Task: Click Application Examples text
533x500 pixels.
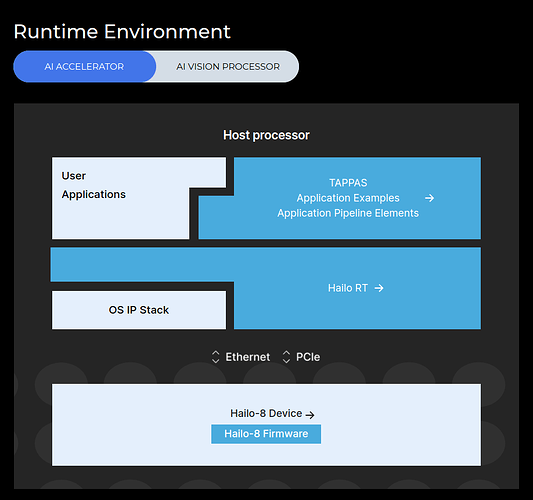Action: coord(348,198)
